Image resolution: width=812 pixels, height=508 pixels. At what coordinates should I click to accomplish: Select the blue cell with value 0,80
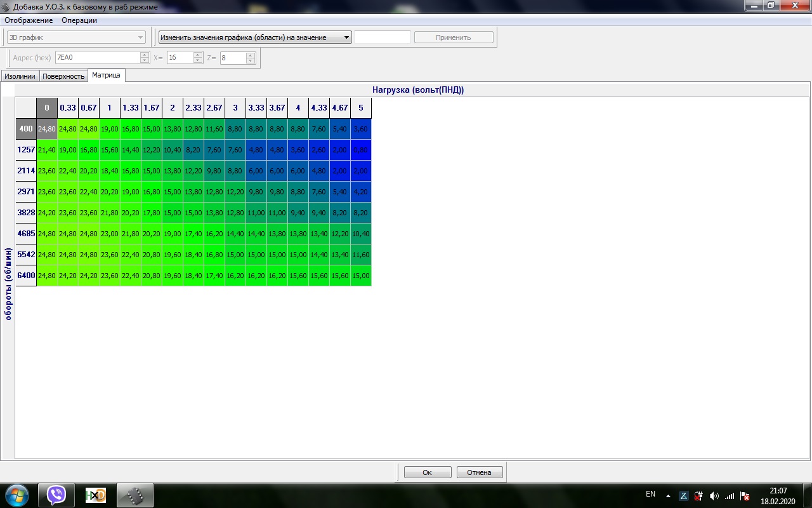point(361,150)
